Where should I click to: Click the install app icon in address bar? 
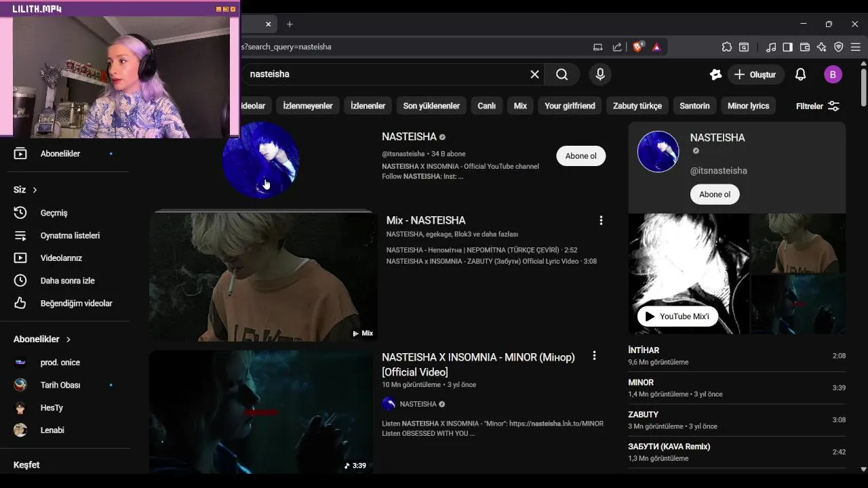coord(598,47)
